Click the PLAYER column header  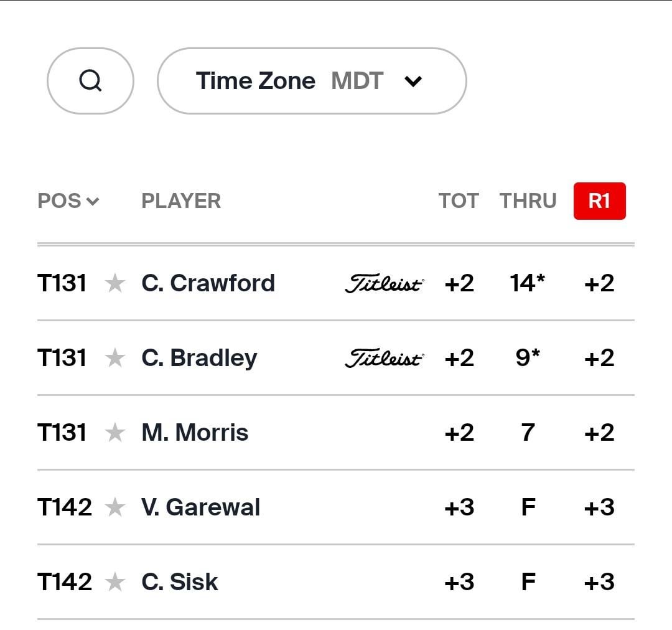(181, 201)
